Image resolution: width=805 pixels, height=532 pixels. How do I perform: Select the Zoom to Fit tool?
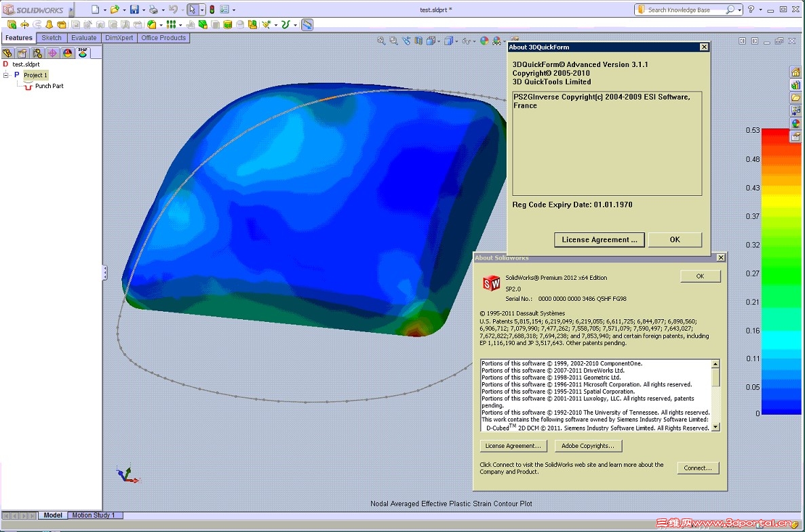point(380,41)
